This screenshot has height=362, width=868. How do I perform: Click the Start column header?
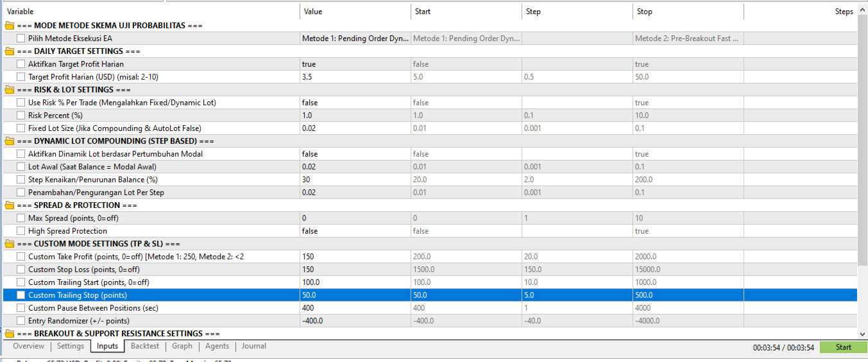466,12
